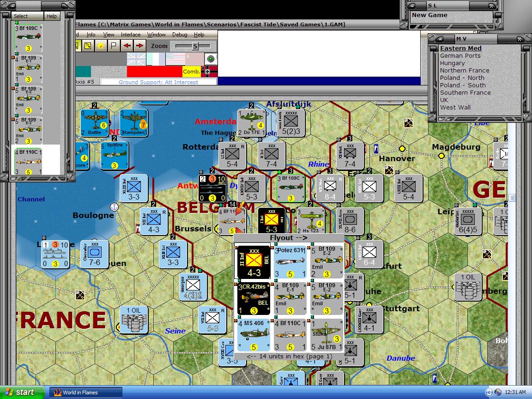Select the 1 OIL counter in Germany

468,287
